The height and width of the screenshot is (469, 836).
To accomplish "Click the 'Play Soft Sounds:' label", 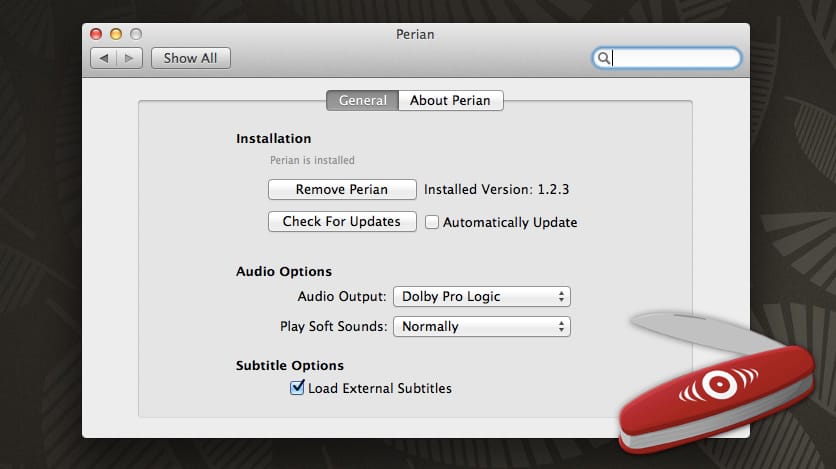I will (x=334, y=326).
